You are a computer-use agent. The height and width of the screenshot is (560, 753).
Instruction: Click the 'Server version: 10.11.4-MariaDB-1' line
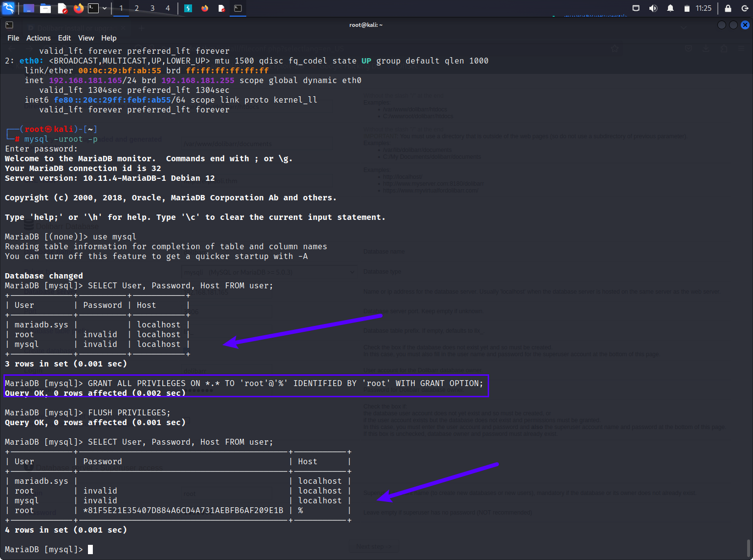click(x=110, y=178)
